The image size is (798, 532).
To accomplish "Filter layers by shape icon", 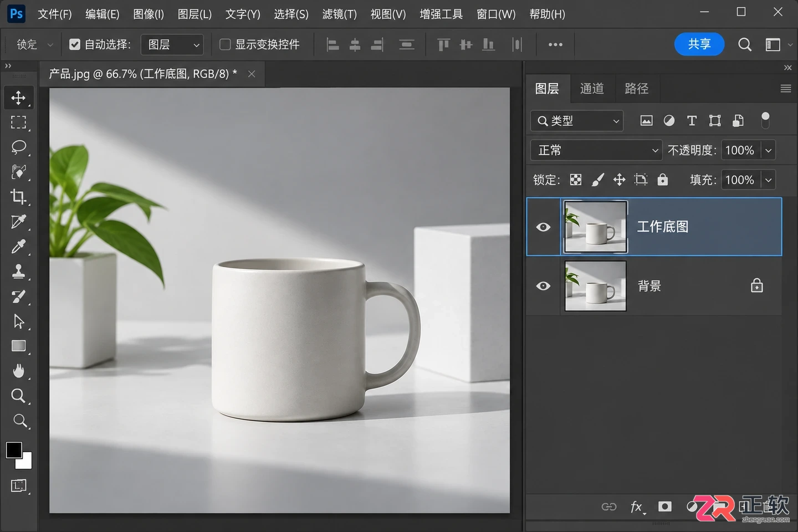I will click(715, 120).
